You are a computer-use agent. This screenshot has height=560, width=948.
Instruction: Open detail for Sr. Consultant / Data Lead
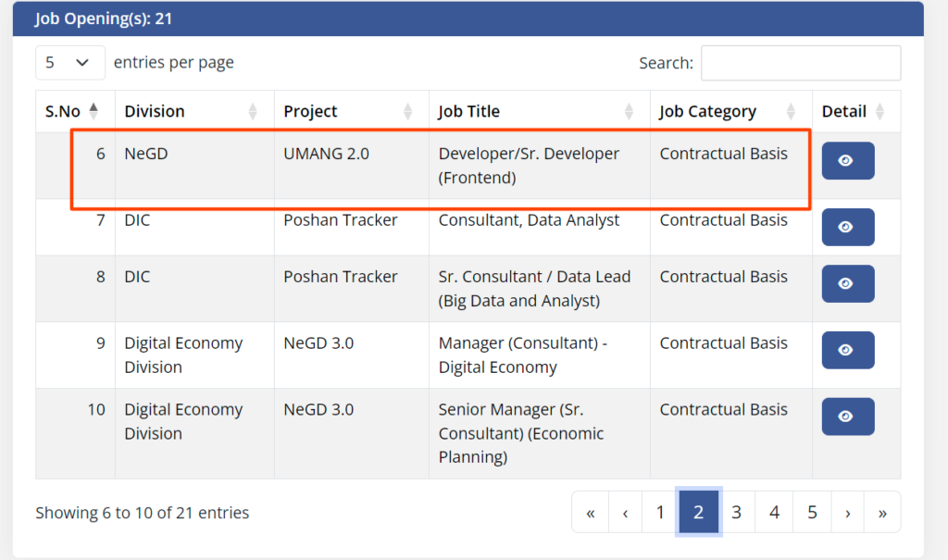coord(848,283)
